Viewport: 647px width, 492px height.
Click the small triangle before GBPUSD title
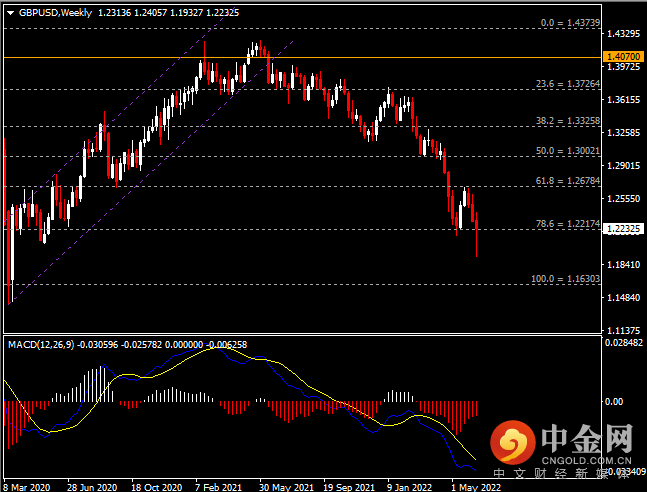[x=9, y=13]
